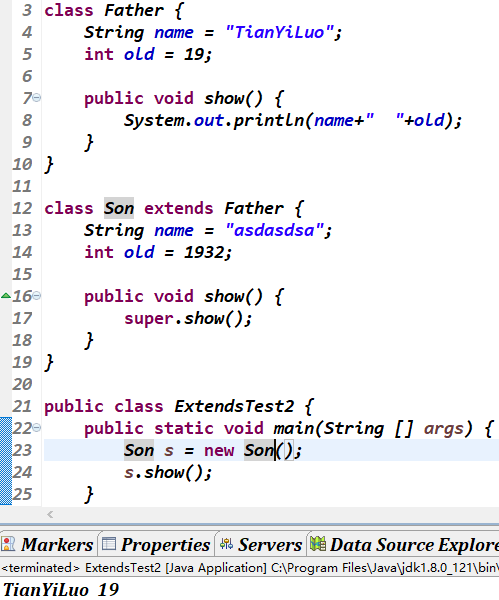The image size is (499, 600).
Task: Click the "TianYiLuo" string literal on line 4
Action: click(x=279, y=32)
